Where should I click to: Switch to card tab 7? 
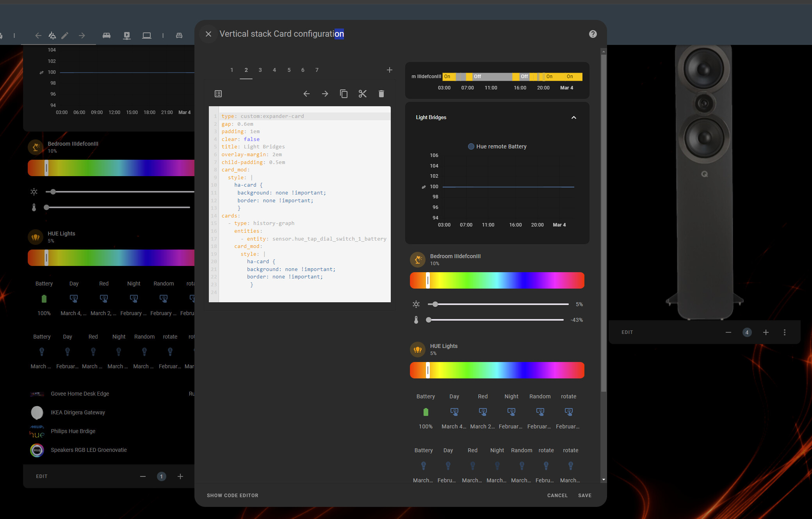tap(317, 70)
